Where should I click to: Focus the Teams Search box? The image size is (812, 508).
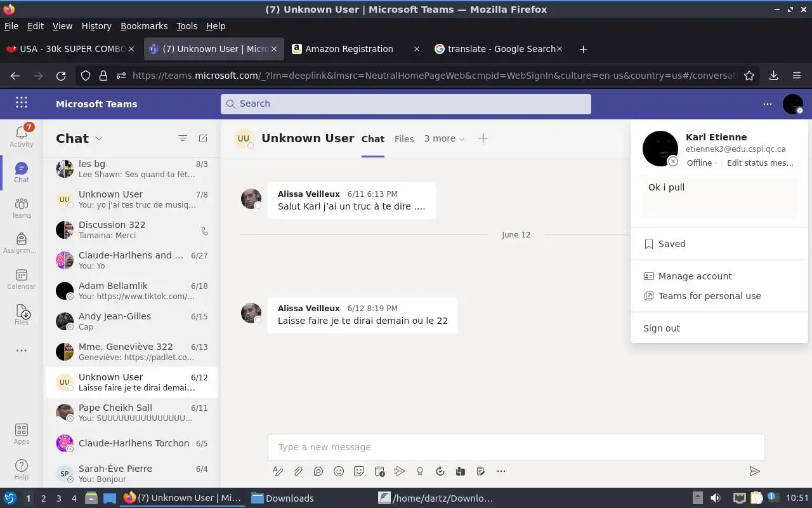(406, 104)
